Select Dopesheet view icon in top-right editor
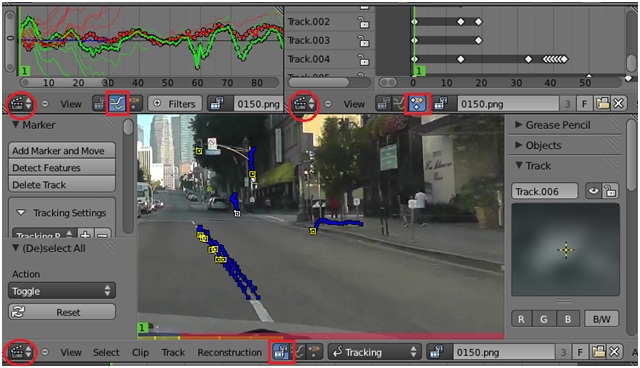 tap(416, 104)
